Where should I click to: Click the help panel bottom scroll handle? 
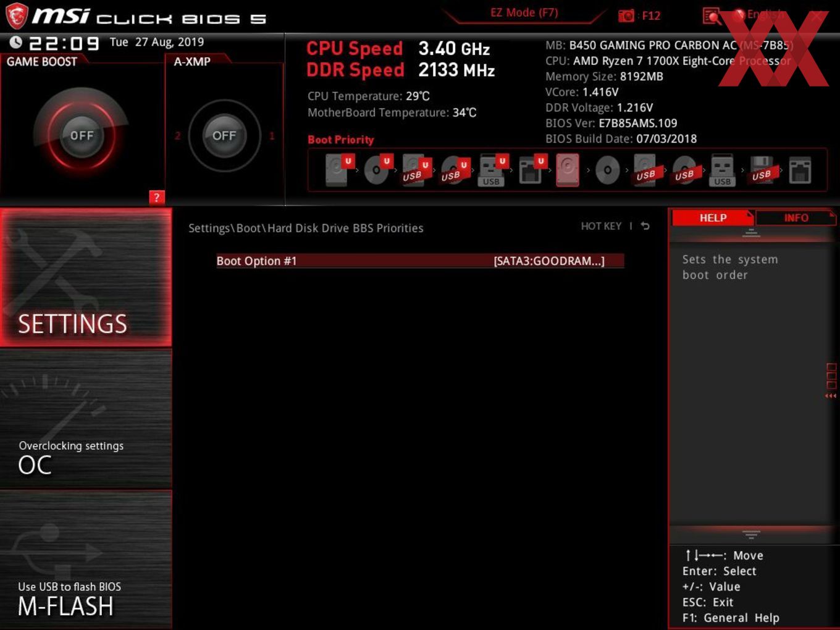click(751, 534)
